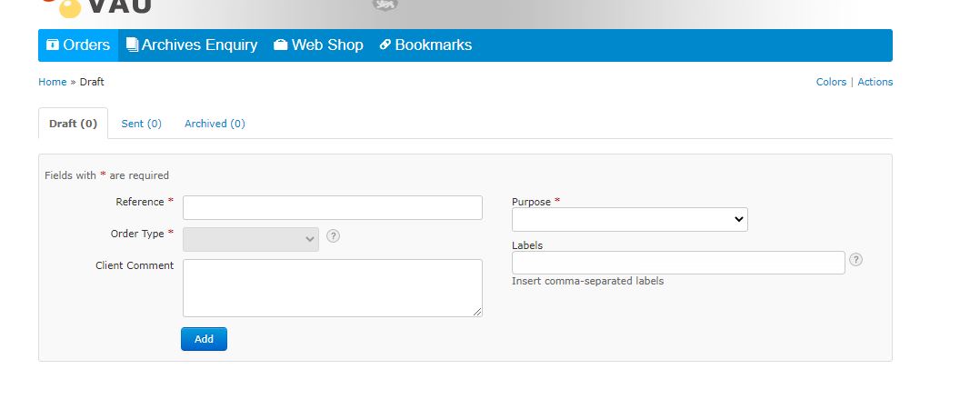
Task: Focus the Labels input field
Action: [x=677, y=263]
